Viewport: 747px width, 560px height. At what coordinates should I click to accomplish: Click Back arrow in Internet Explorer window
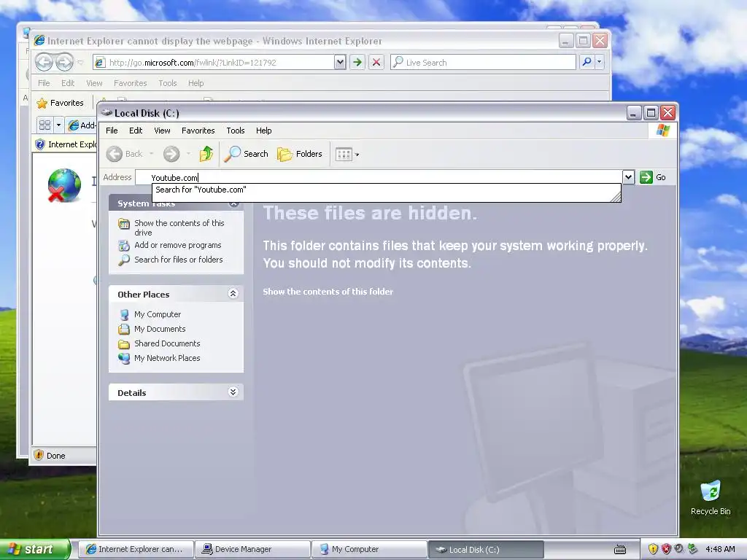click(44, 62)
